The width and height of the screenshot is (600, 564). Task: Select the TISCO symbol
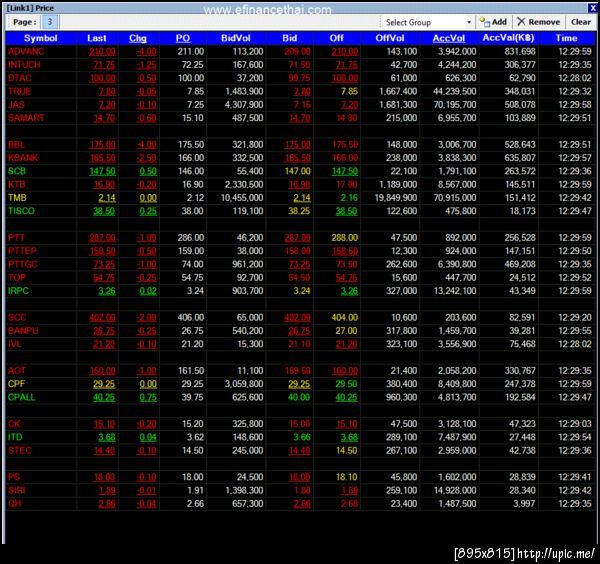pyautogui.click(x=21, y=211)
